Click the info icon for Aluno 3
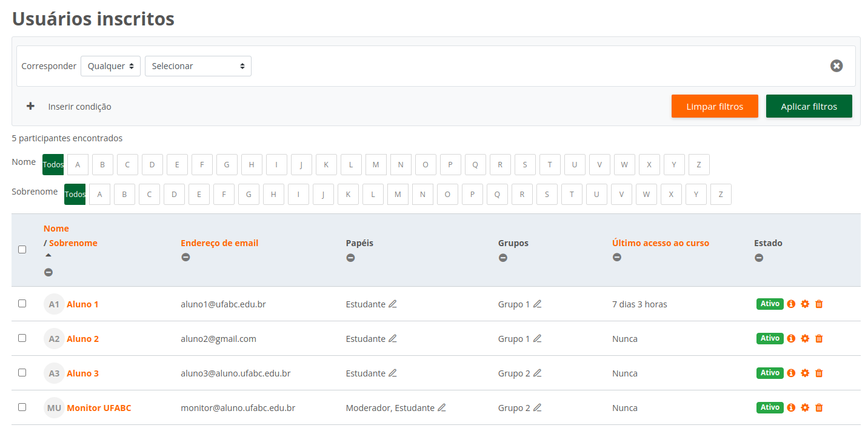Image resolution: width=868 pixels, height=428 pixels. click(x=791, y=373)
